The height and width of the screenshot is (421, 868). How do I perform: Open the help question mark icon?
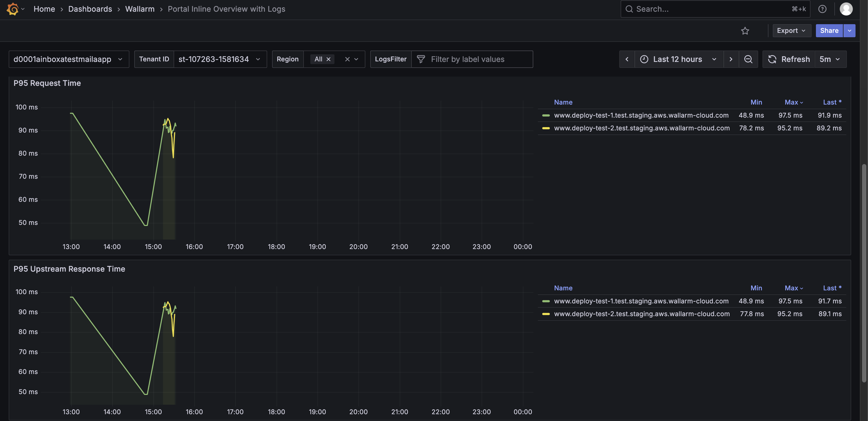click(x=822, y=9)
